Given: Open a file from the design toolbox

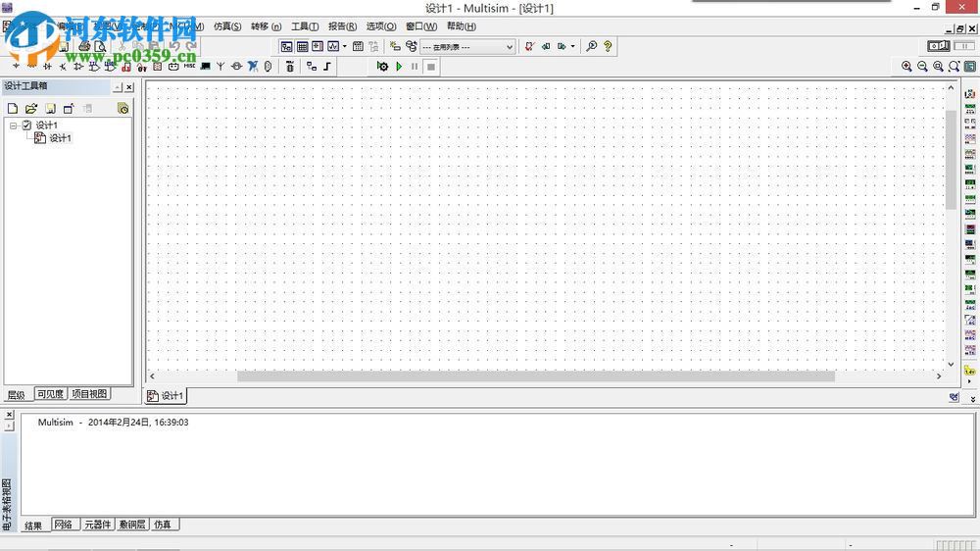Looking at the screenshot, I should coord(31,108).
